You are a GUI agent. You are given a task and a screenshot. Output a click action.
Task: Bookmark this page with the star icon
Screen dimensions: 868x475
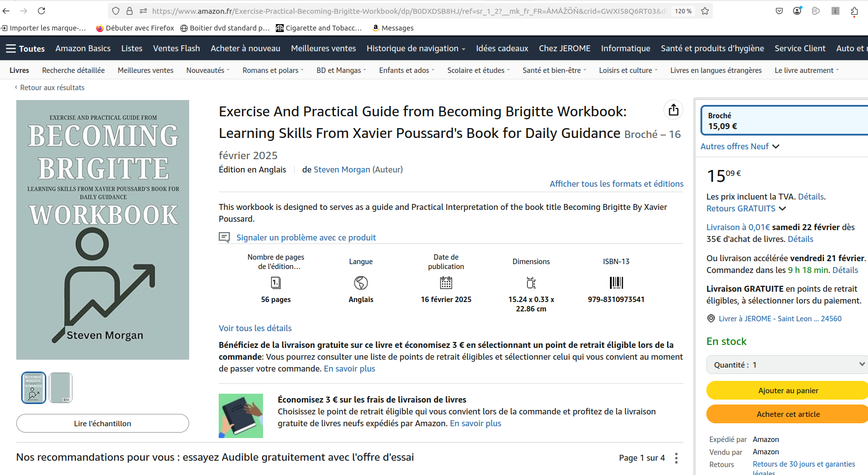pyautogui.click(x=705, y=11)
